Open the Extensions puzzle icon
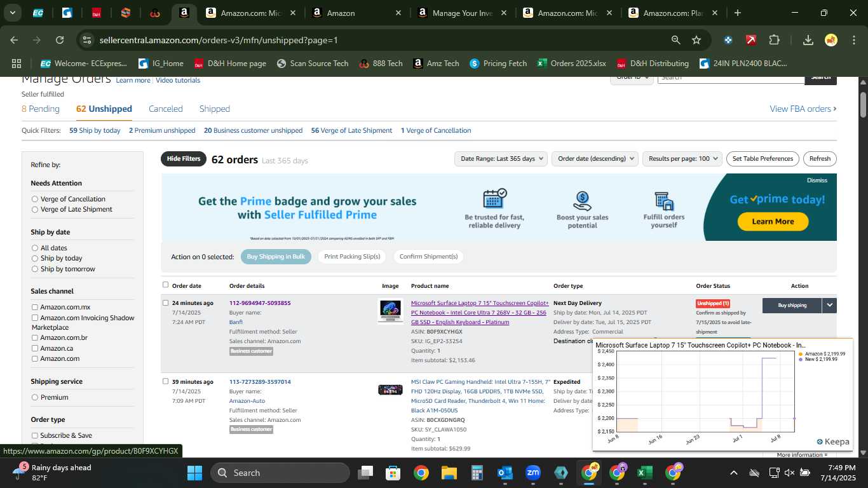Screen dimensions: 868x488 coord(774,40)
